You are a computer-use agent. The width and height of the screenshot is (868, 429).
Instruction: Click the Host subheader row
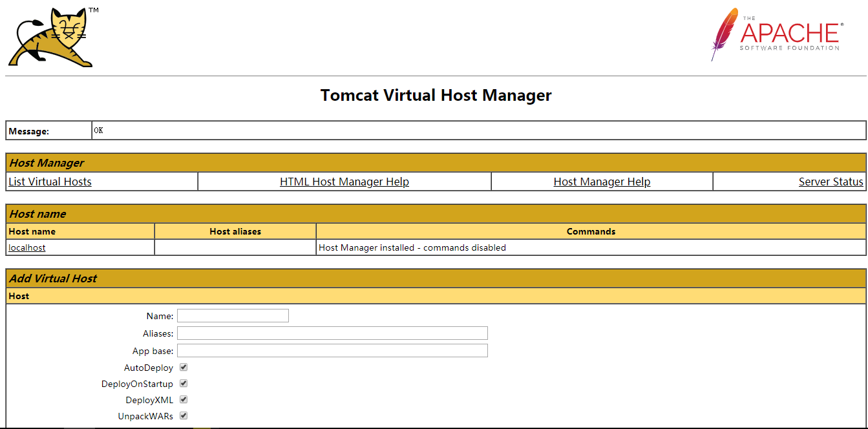point(436,296)
